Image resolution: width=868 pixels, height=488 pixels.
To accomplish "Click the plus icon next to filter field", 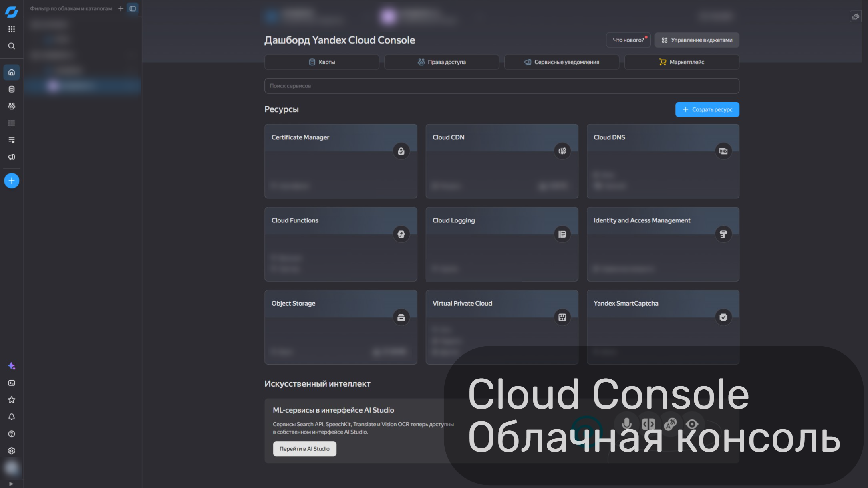I will coord(121,8).
